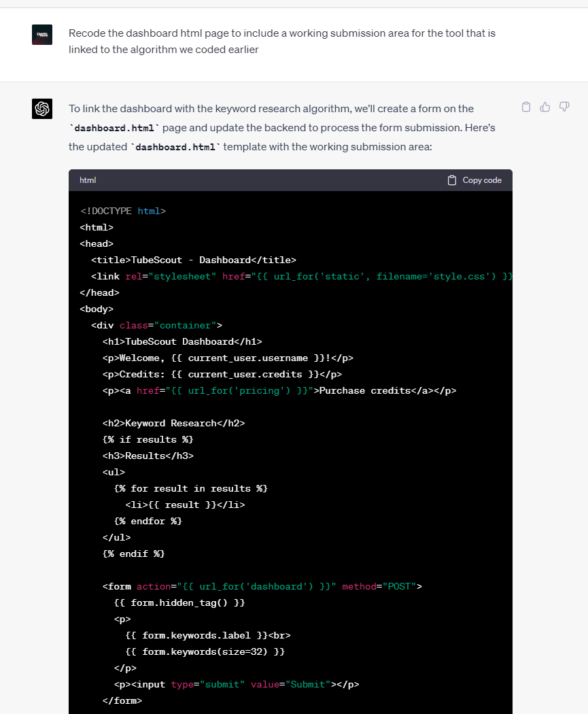
Task: Click the Credits current_user.credits line
Action: tap(222, 375)
